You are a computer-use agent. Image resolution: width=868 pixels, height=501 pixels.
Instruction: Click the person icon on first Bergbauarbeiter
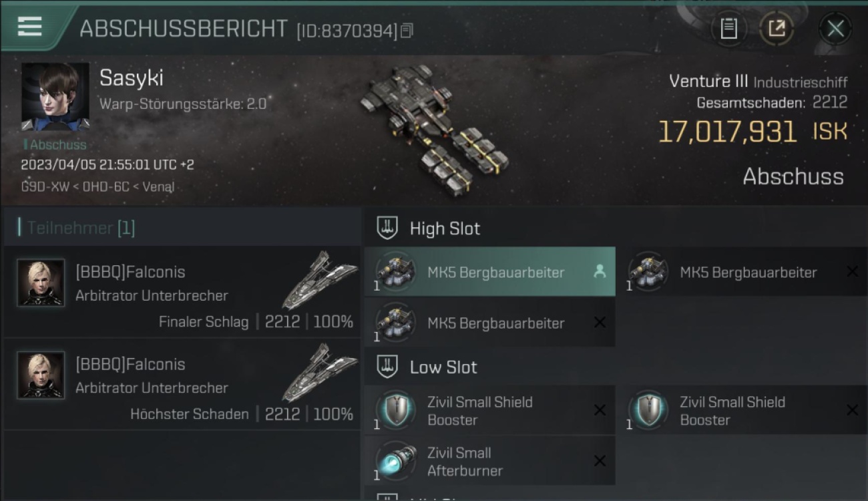point(600,271)
